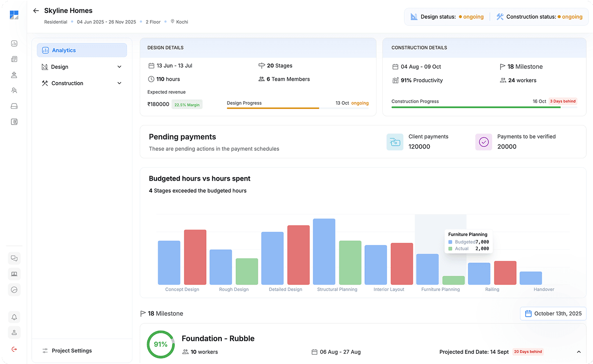
Task: Open the wallet icon in sidebar
Action: pyautogui.click(x=14, y=122)
